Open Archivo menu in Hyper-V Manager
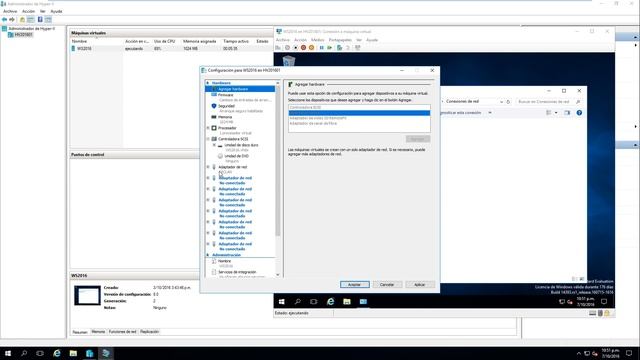Image resolution: width=640 pixels, height=360 pixels. 10,11
